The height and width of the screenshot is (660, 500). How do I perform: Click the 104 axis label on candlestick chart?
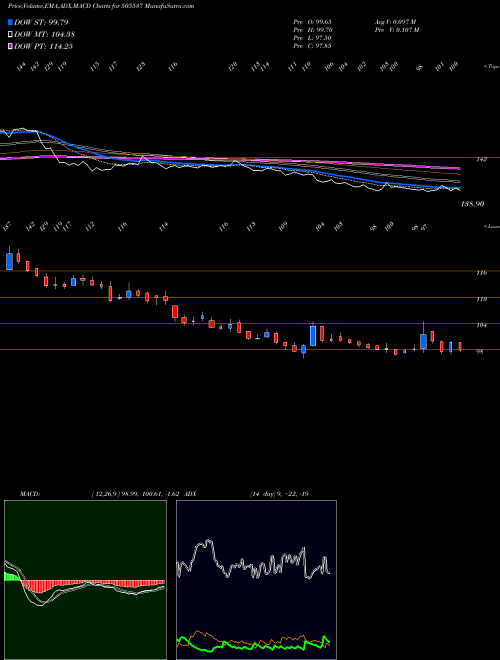(481, 325)
